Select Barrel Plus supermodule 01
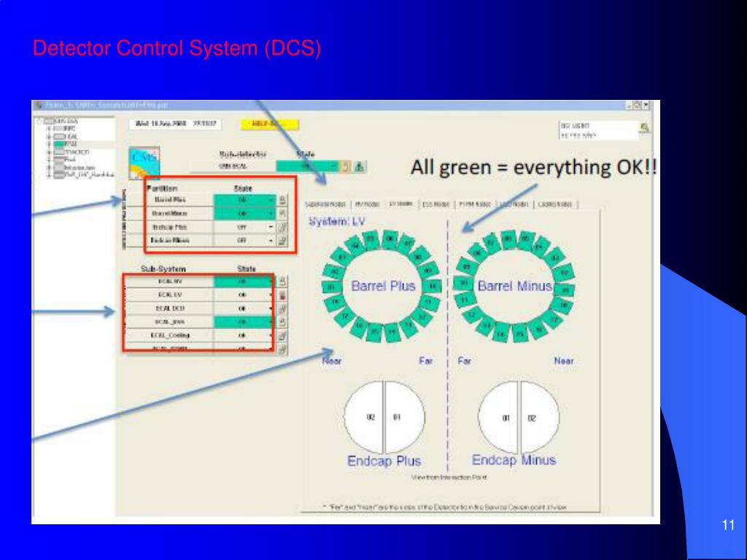This screenshot has width=747, height=560. [x=330, y=287]
